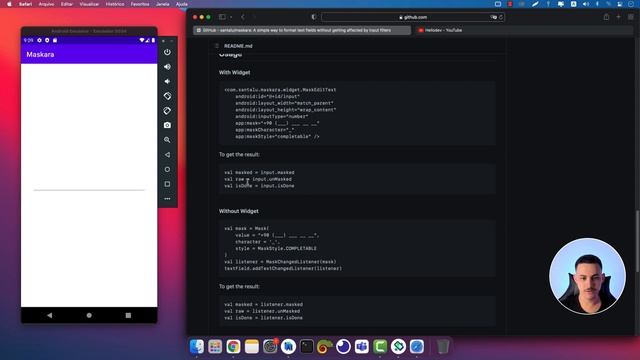This screenshot has width=640, height=360.
Task: Open the Ajuda menu
Action: 182,4
